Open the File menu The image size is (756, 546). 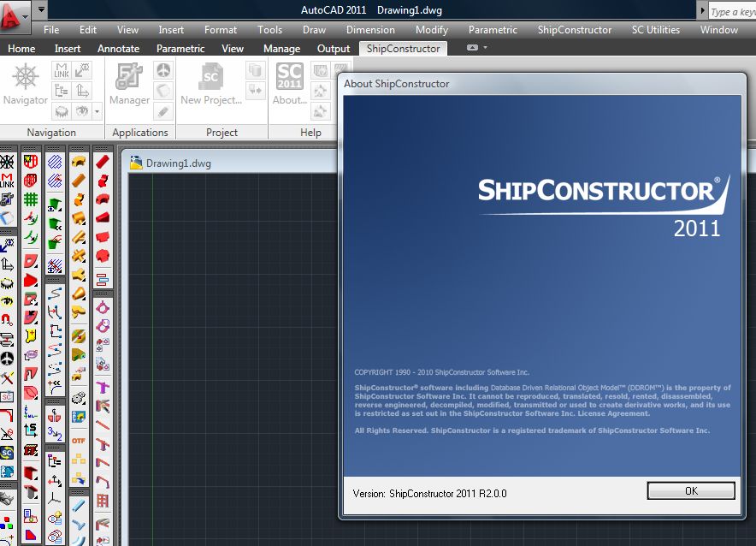[51, 29]
